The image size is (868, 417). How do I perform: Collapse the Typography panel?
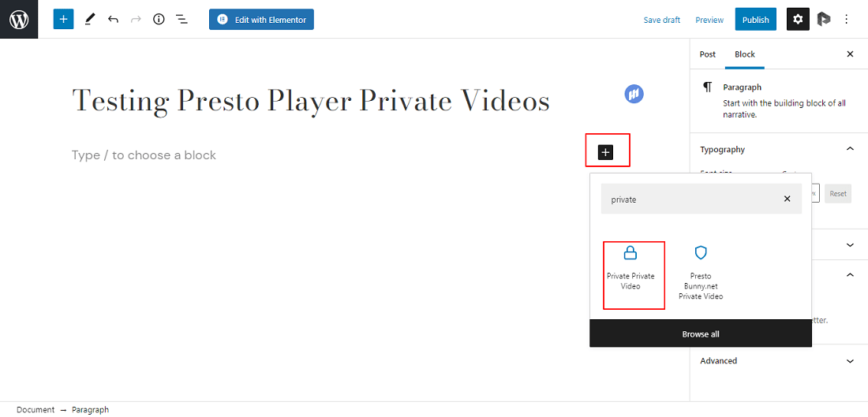(778, 149)
